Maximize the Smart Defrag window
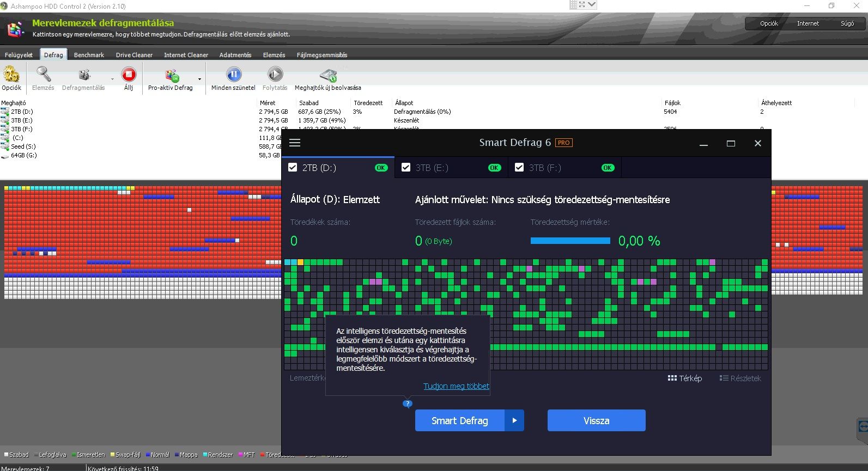The image size is (868, 471). point(731,143)
